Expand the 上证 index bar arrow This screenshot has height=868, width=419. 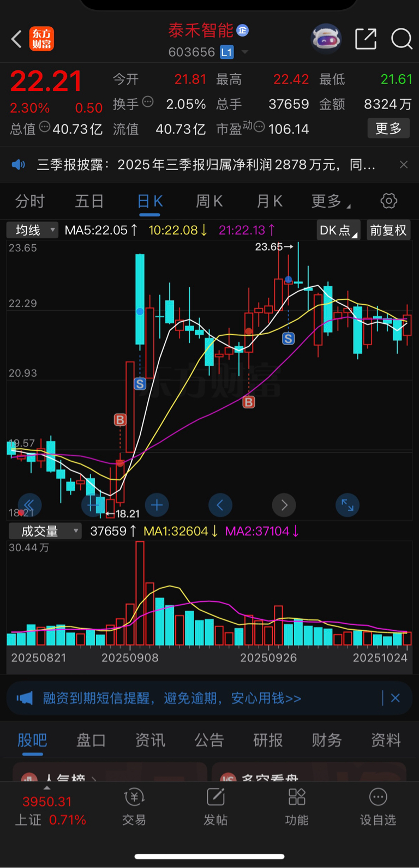coord(47,788)
